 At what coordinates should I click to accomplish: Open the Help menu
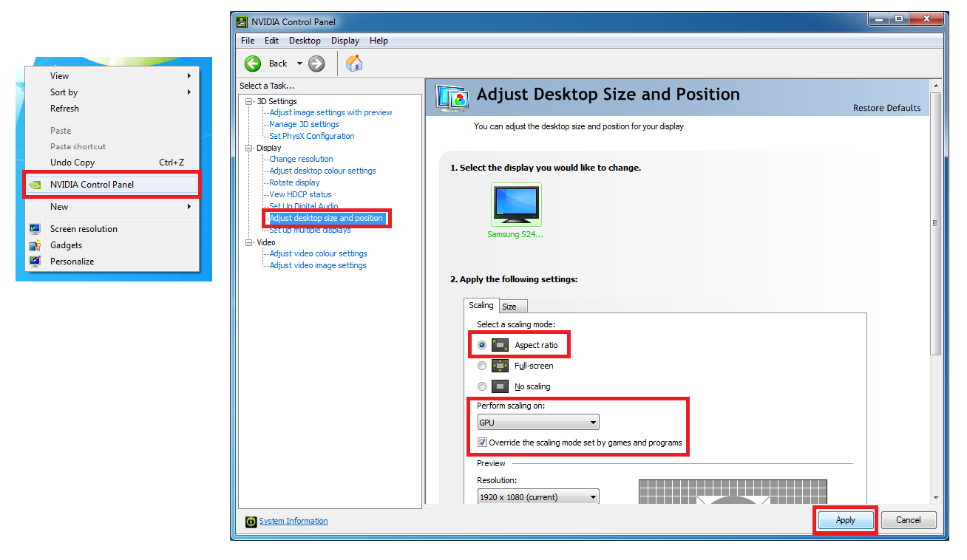click(379, 41)
